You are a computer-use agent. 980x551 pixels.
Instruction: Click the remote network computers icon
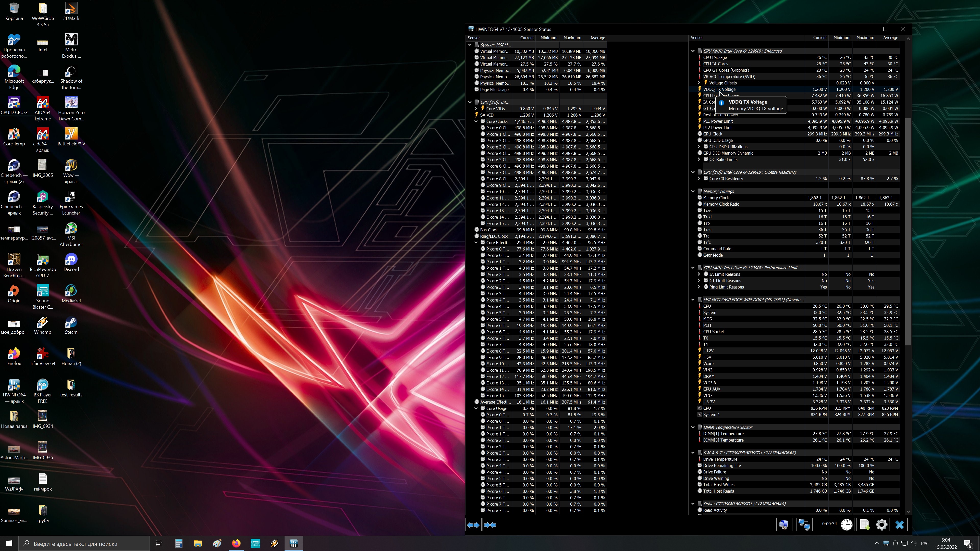(x=804, y=525)
